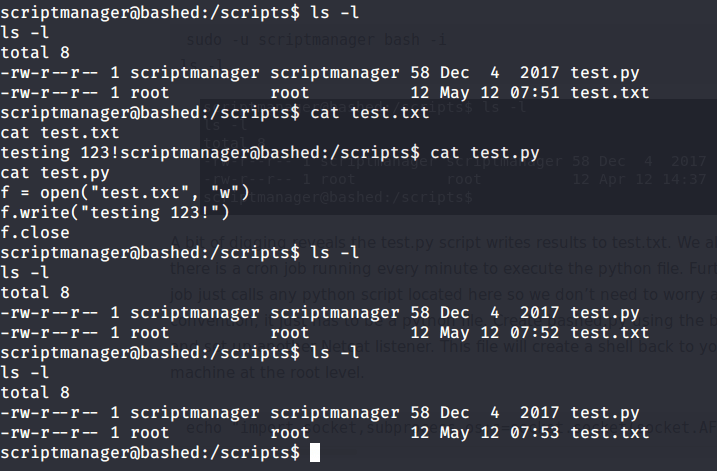Click the test.py filename in the first listing
This screenshot has width=717, height=471.
(x=610, y=72)
